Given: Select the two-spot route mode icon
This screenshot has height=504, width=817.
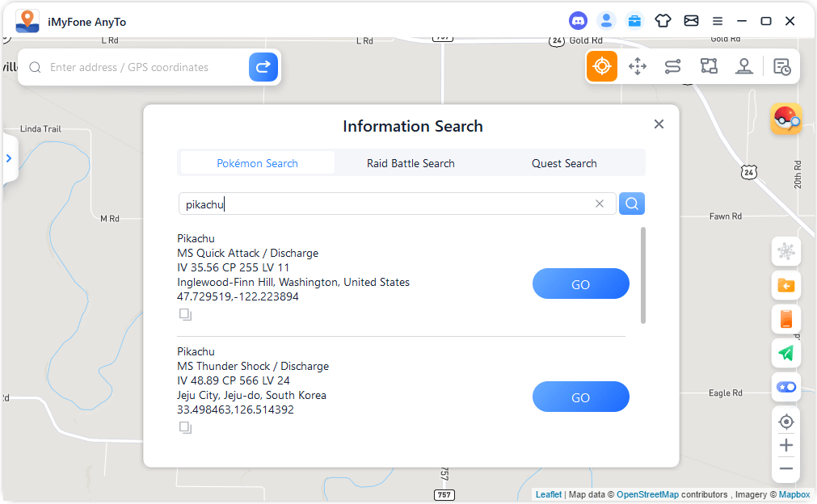Looking at the screenshot, I should click(x=672, y=66).
